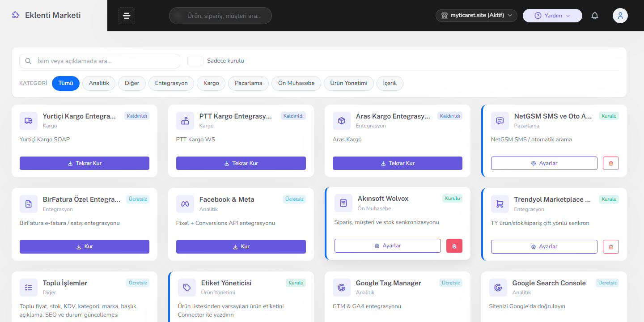Click the Yurtiçi Kargo truck icon

tap(29, 121)
